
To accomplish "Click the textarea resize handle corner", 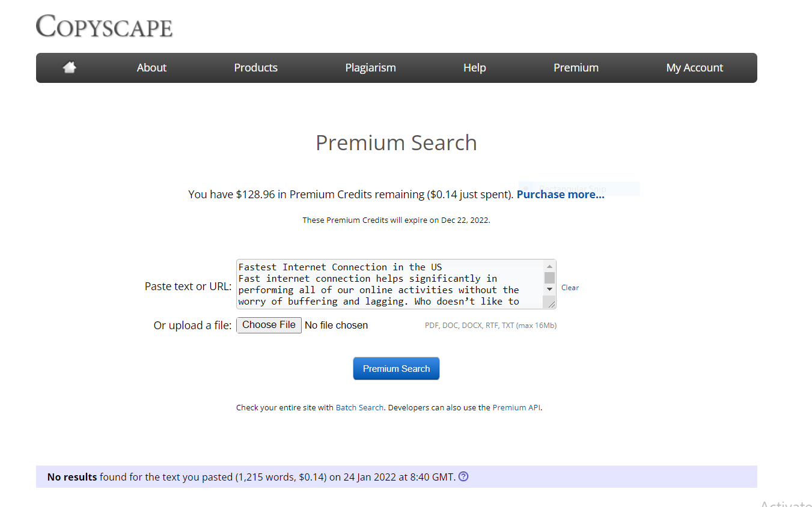I will (x=550, y=303).
